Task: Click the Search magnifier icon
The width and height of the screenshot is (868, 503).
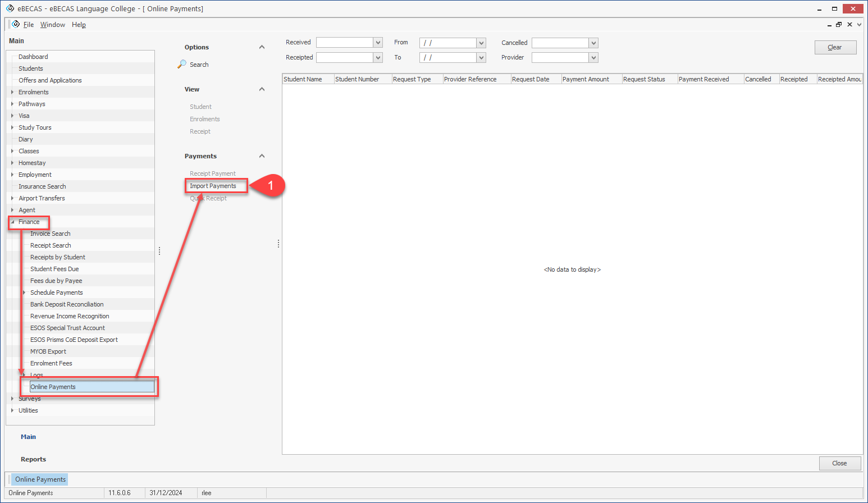Action: [182, 65]
